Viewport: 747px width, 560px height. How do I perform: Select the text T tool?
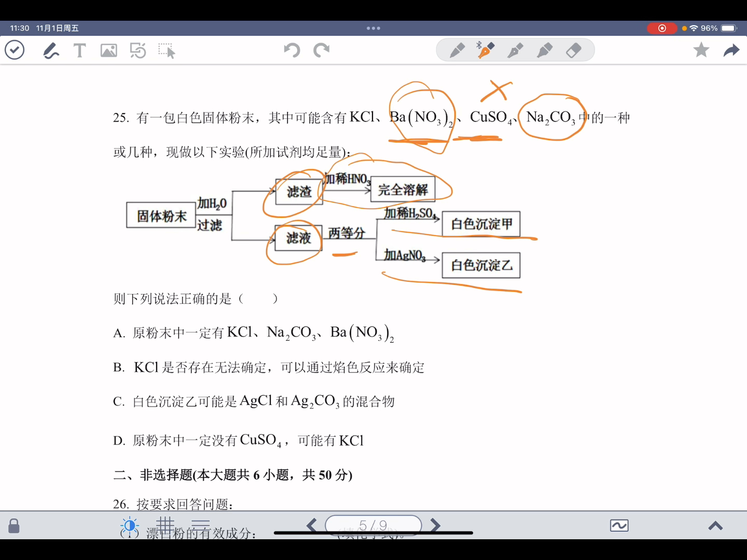click(79, 51)
